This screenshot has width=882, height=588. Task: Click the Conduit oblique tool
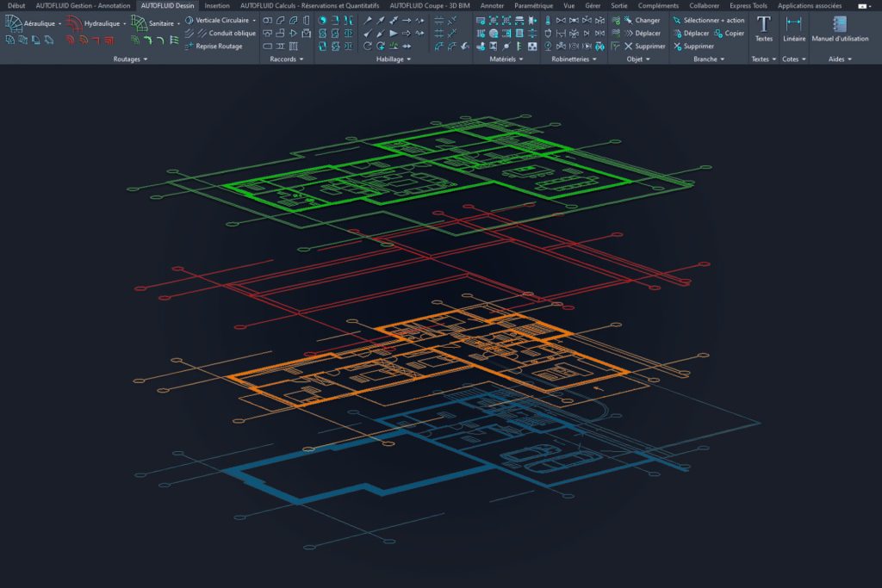[220, 33]
